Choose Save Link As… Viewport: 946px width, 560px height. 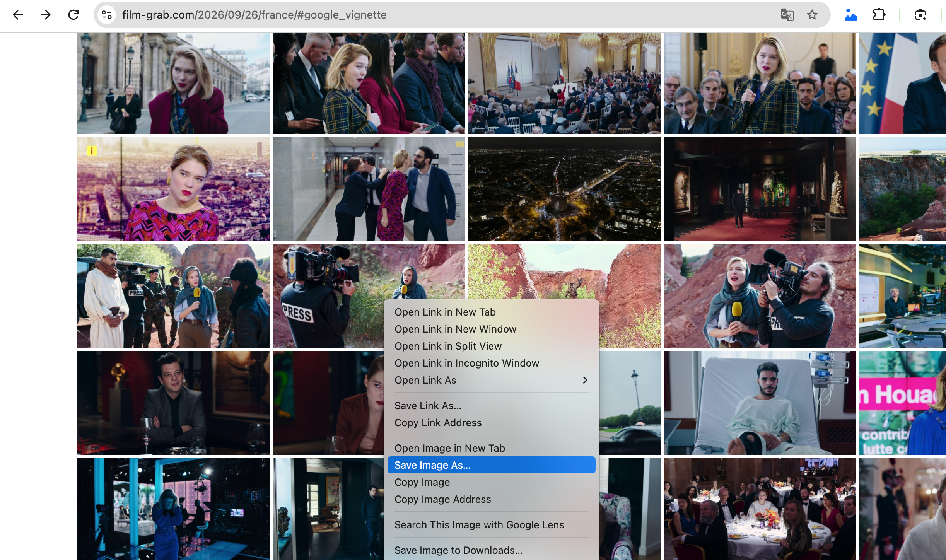point(491,406)
